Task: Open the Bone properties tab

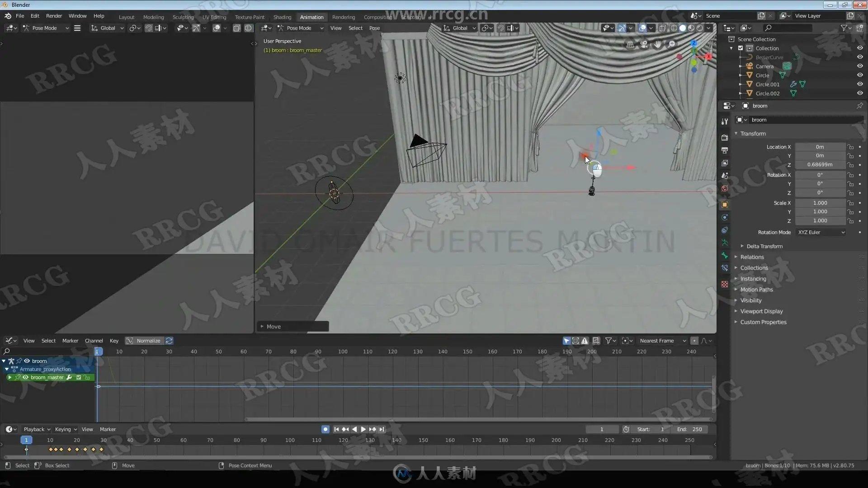Action: (725, 255)
